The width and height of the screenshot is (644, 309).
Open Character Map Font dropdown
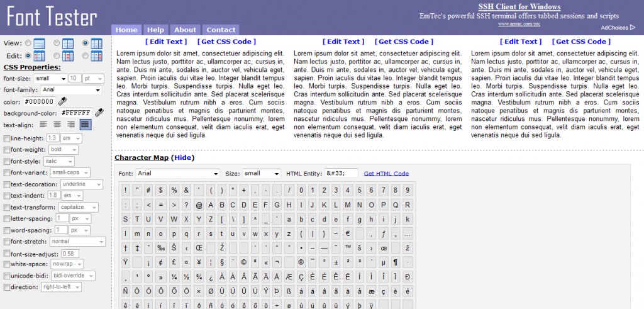click(177, 174)
